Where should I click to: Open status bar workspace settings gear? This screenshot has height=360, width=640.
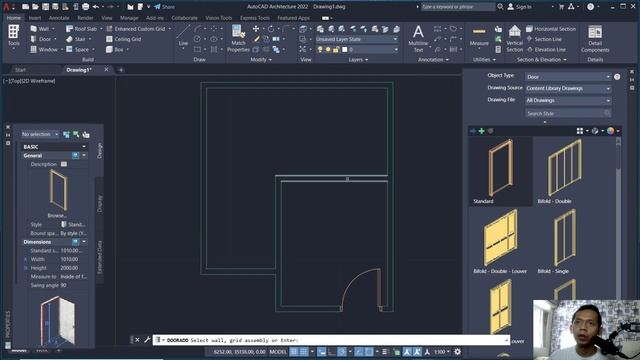[458, 351]
